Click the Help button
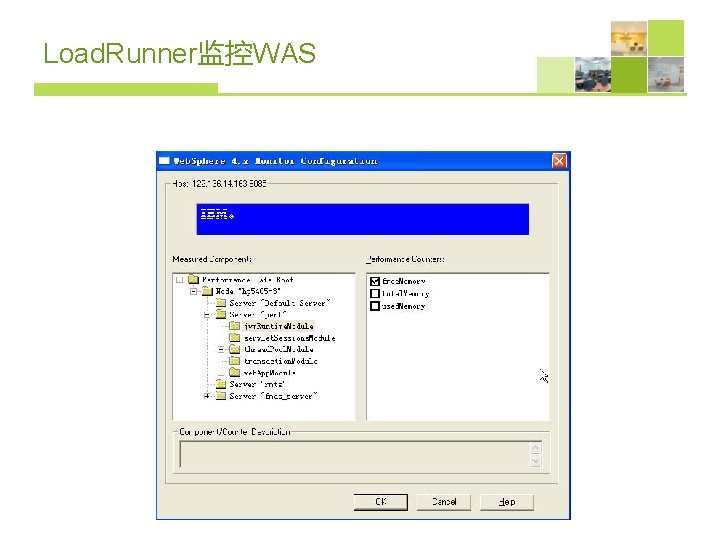Image resolution: width=720 pixels, height=540 pixels. (507, 502)
